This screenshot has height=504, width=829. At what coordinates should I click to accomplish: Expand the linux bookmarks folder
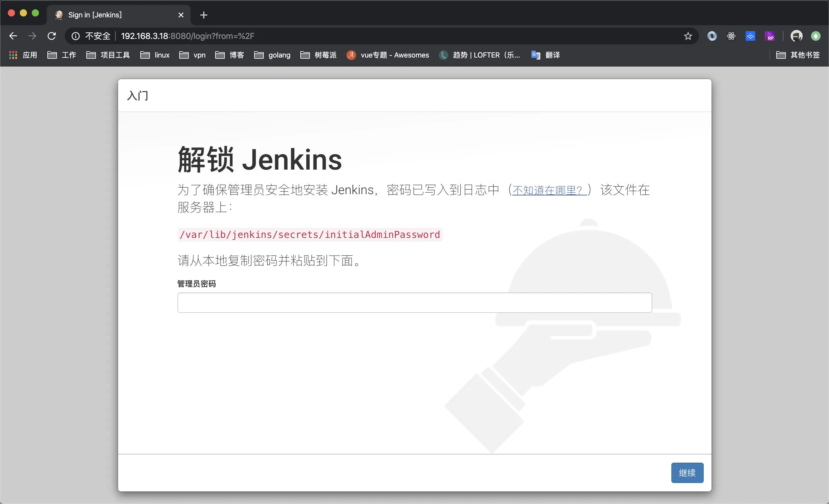tap(155, 55)
